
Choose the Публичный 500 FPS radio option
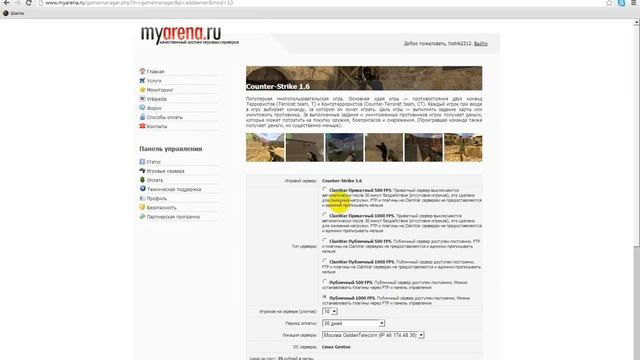324,282
